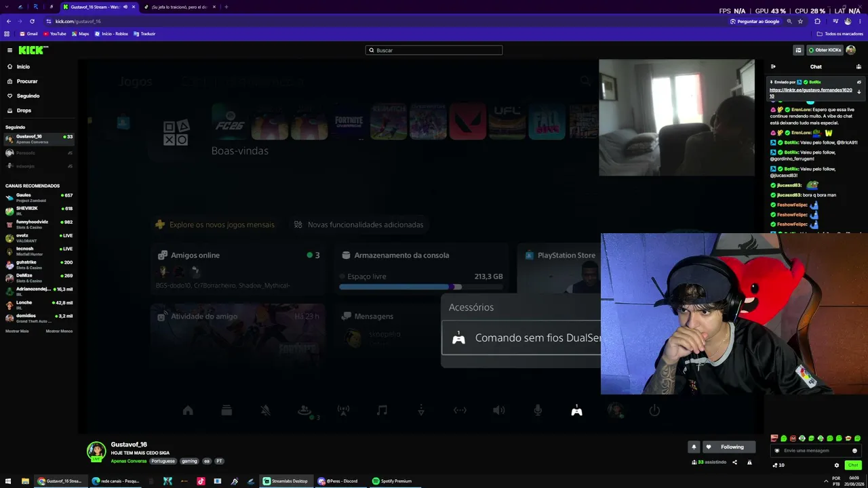Click the green Chat send button
Viewport: 868px width, 488px height.
point(853,465)
